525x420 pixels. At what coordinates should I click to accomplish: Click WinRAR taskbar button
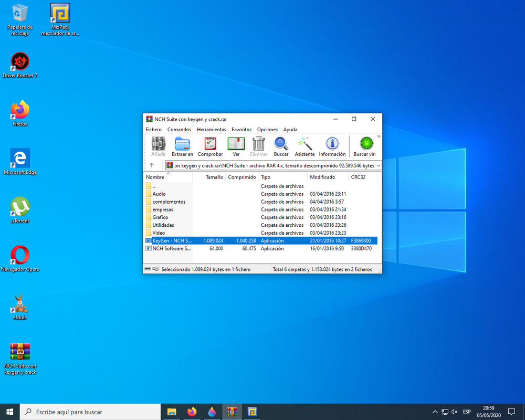[x=232, y=412]
